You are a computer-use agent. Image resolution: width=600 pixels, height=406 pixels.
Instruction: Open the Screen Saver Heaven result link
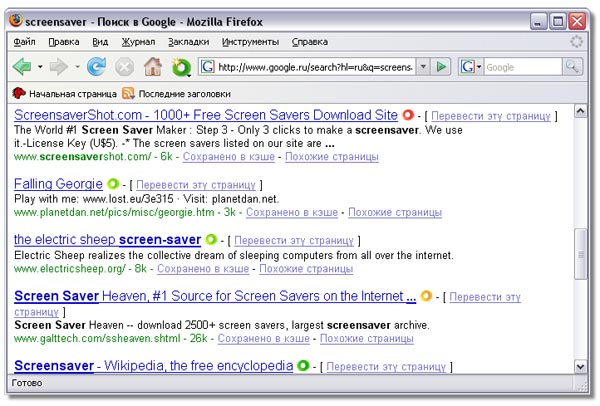coord(215,296)
